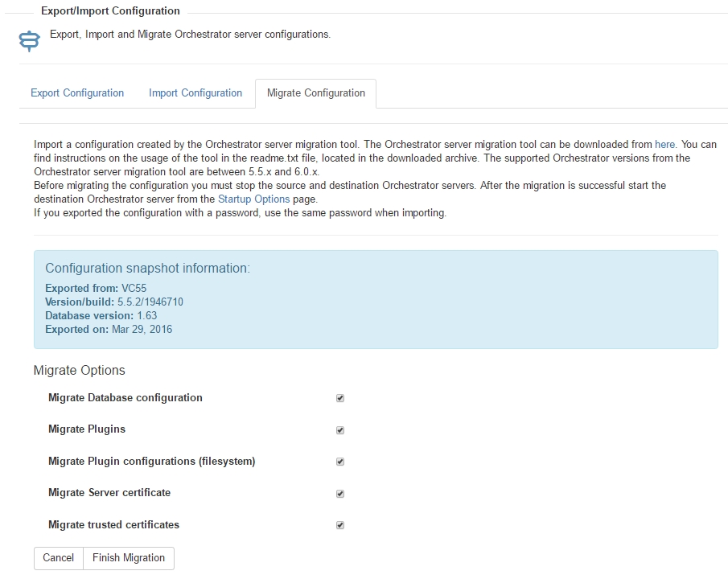The height and width of the screenshot is (579, 728).
Task: Uncheck the Migrate Database configuration checkbox
Action: (339, 398)
